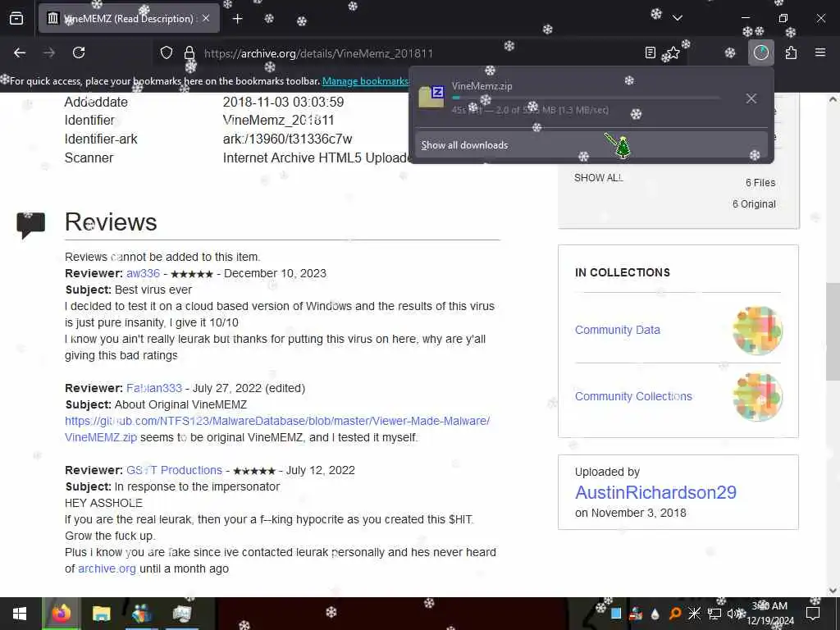Click the white snowflake tray icon
This screenshot has width=840, height=630.
pos(694,614)
